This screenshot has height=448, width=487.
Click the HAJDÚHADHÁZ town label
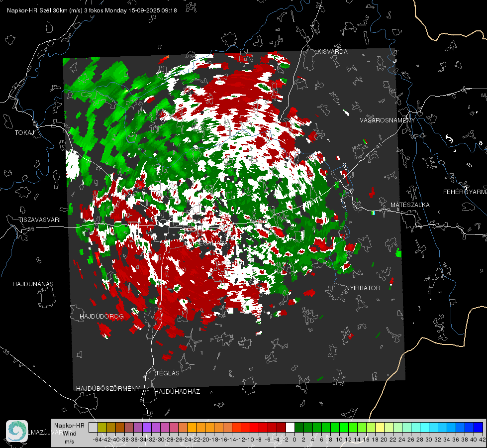click(177, 391)
